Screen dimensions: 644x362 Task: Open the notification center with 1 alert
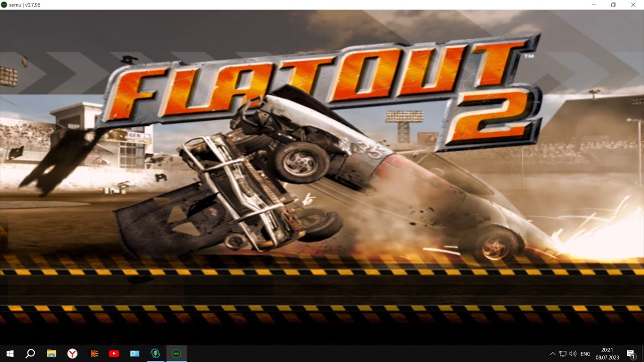pyautogui.click(x=631, y=354)
